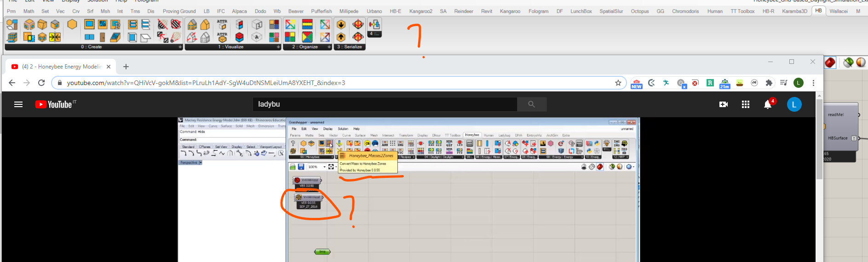Image resolution: width=868 pixels, height=262 pixels.
Task: Open the Chrome profile L avatar
Action: coord(799,83)
